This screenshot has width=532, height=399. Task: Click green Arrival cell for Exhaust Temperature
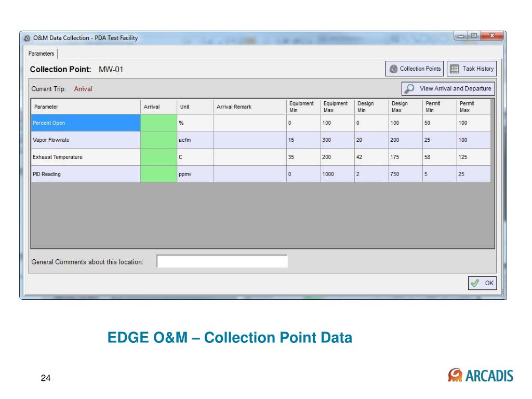coord(159,157)
